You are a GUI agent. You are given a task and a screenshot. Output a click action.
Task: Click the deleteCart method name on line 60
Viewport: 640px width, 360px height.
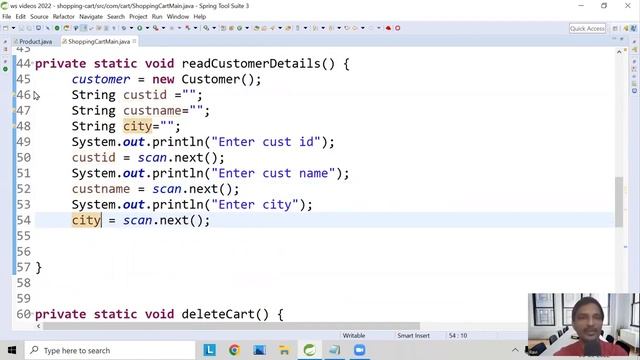click(218, 314)
